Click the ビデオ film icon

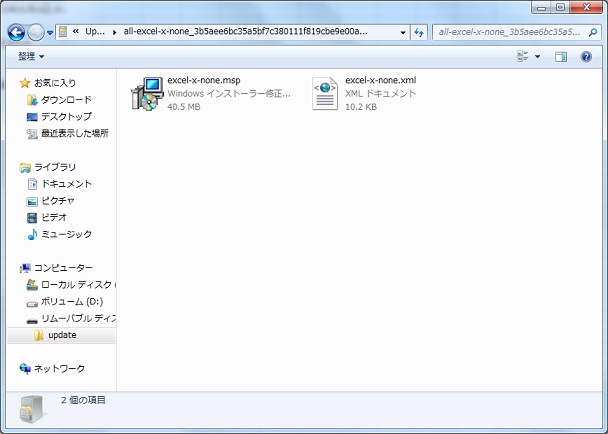[x=32, y=218]
